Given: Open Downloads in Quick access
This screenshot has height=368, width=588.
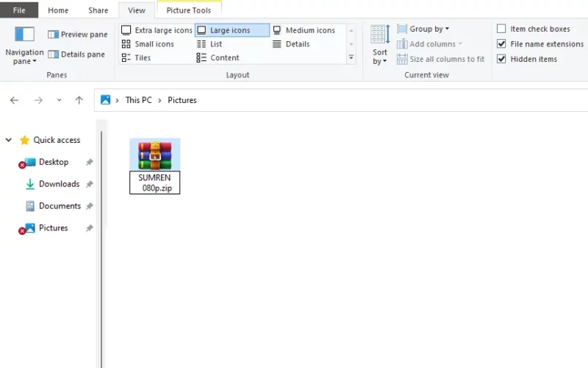Looking at the screenshot, I should pyautogui.click(x=60, y=184).
